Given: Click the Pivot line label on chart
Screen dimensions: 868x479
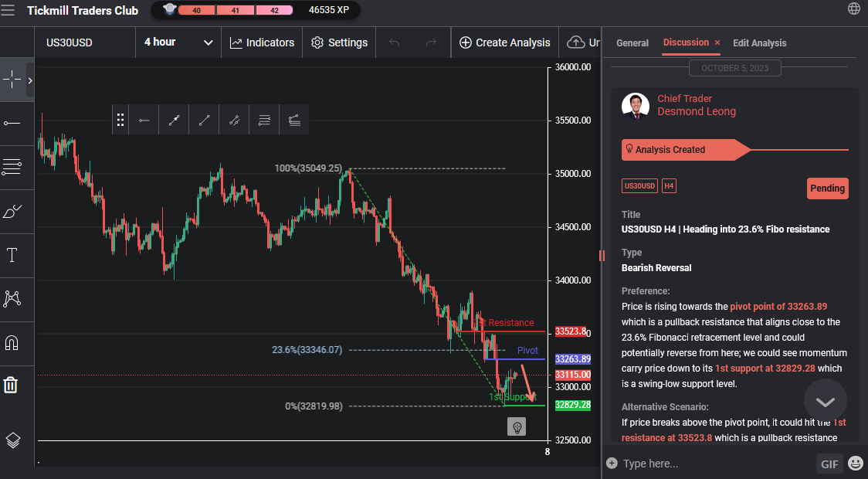Looking at the screenshot, I should [x=527, y=351].
